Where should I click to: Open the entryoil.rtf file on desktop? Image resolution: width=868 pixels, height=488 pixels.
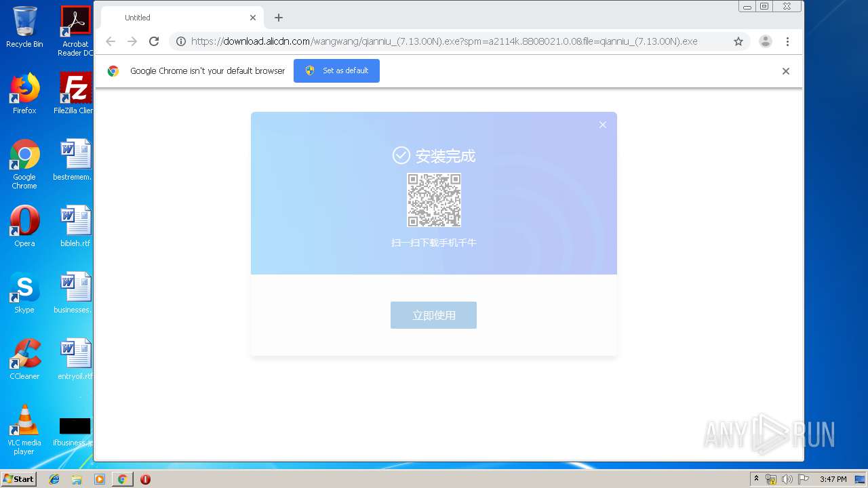[x=75, y=359]
